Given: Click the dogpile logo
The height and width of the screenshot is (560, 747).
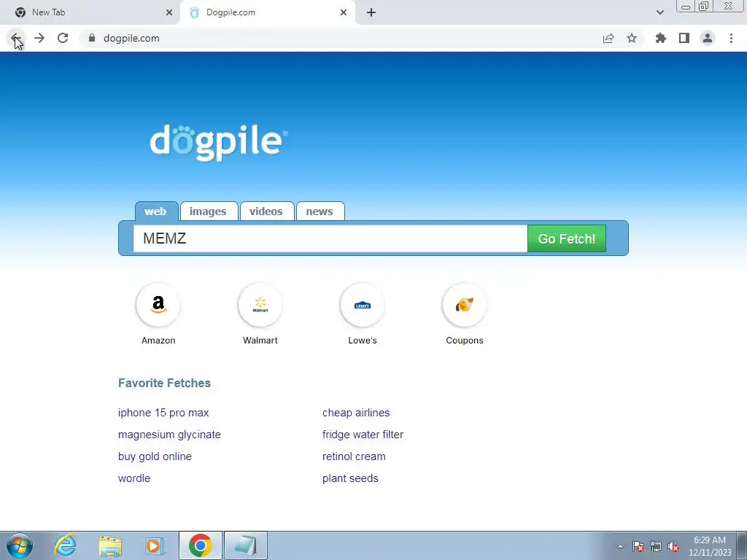Looking at the screenshot, I should tap(219, 142).
